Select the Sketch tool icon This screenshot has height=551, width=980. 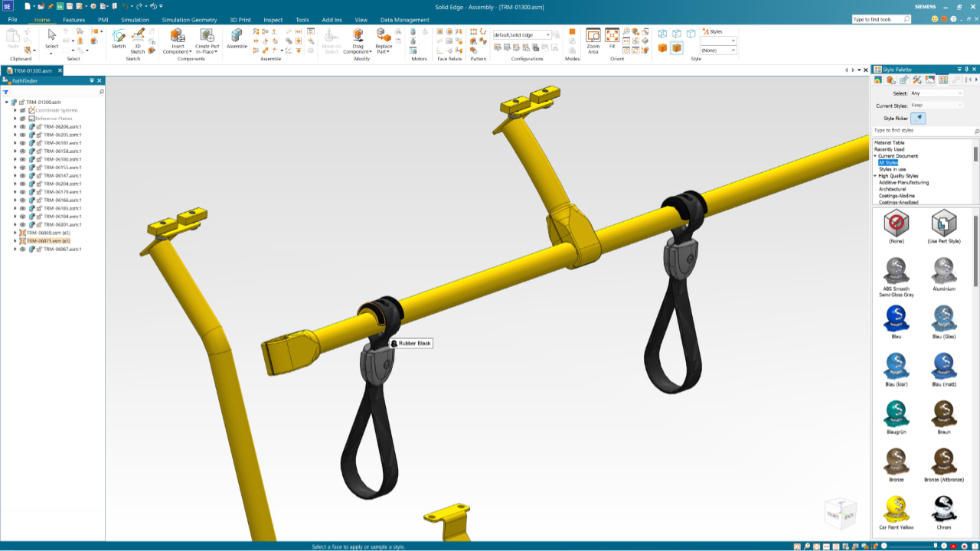click(x=119, y=35)
